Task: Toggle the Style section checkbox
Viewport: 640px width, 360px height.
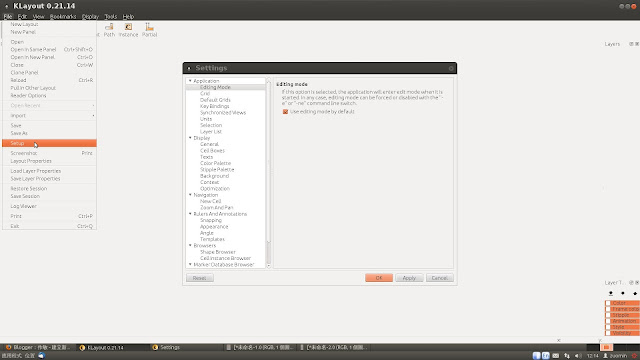Action: tap(608, 327)
